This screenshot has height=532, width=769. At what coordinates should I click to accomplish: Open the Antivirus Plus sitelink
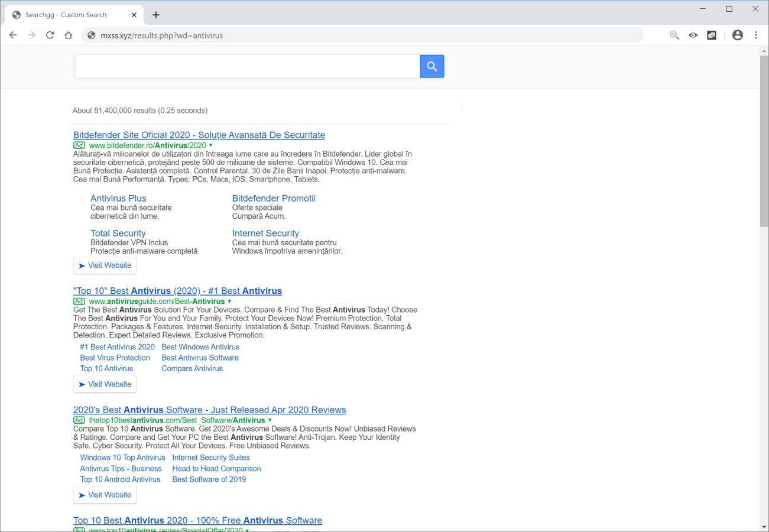coord(118,199)
